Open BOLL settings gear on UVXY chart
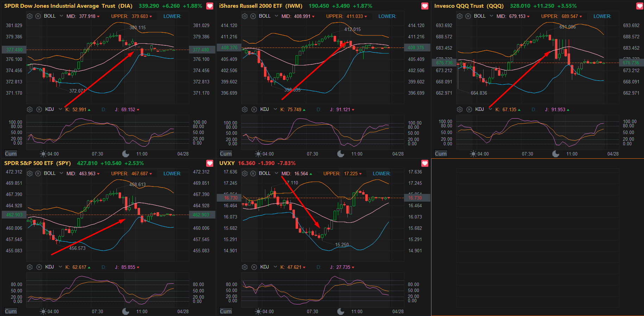Screen dimensions: 644x316 (x=245, y=173)
